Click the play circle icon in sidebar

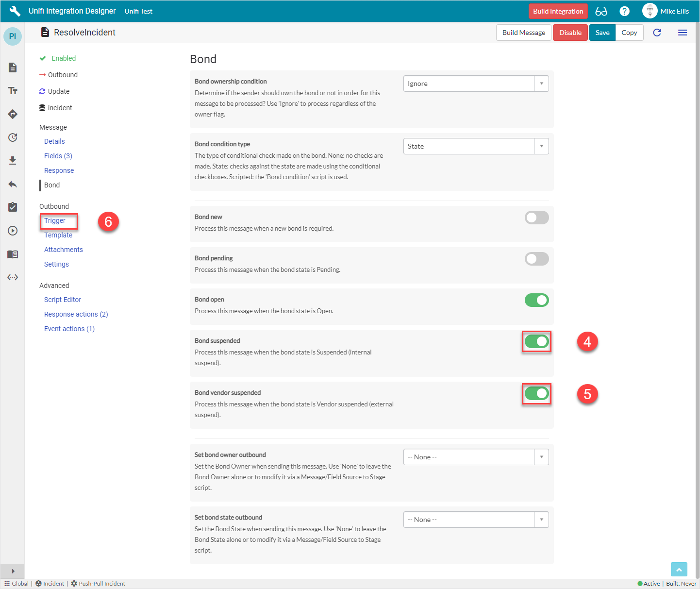coord(13,231)
